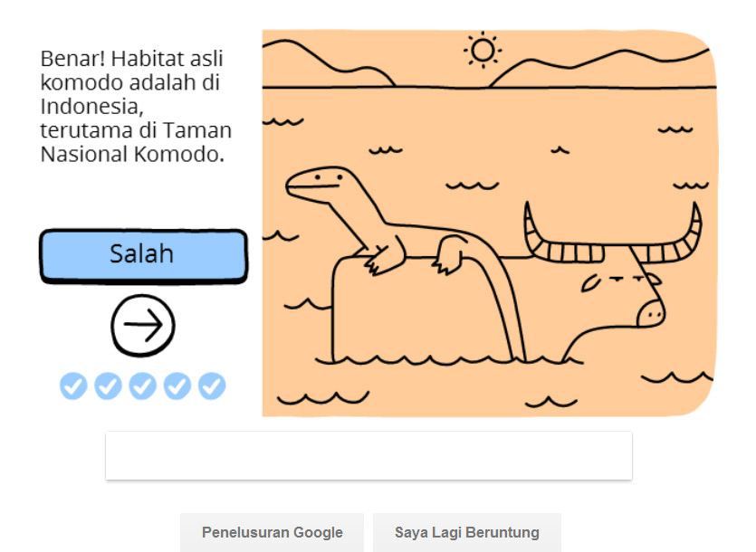This screenshot has height=552, width=756.
Task: Click the next arrow circle button
Action: click(143, 326)
